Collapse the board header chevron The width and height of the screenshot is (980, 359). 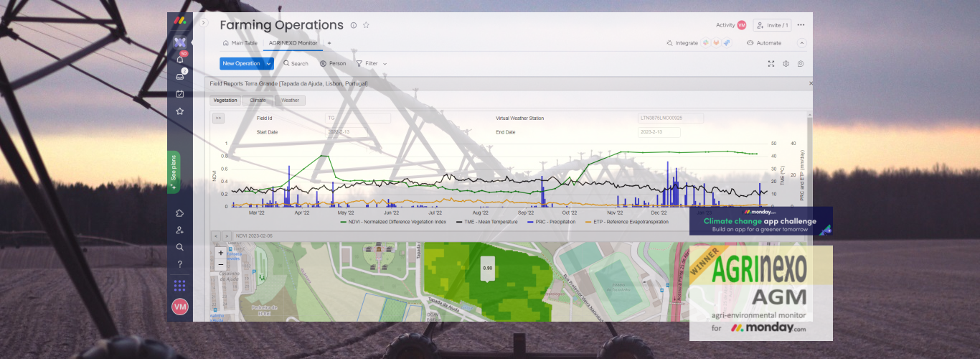(802, 43)
